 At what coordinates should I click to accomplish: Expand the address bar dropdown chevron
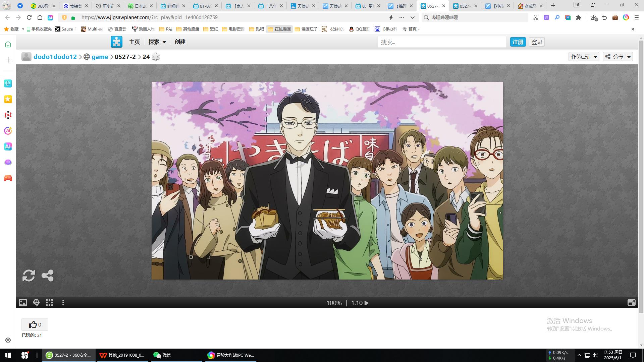pyautogui.click(x=413, y=17)
